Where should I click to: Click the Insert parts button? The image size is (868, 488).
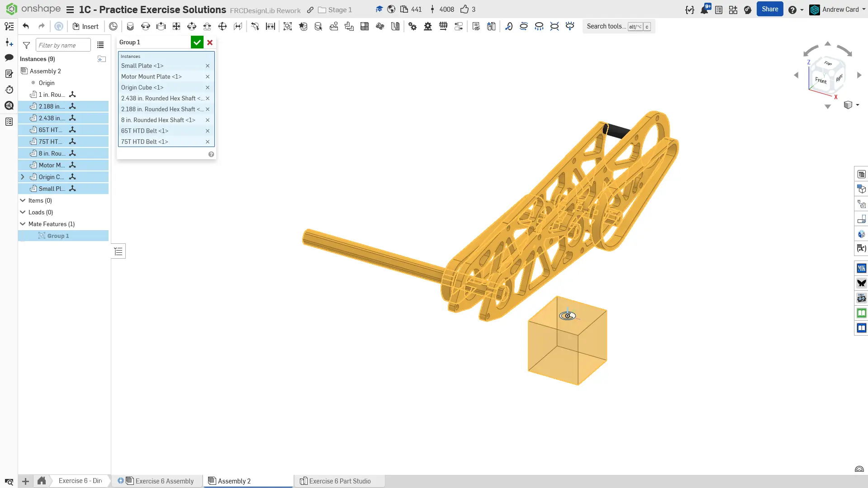point(85,27)
